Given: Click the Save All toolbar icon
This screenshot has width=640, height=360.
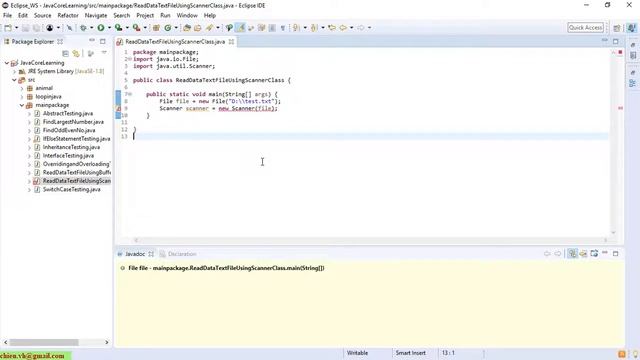Looking at the screenshot, I should [x=36, y=28].
